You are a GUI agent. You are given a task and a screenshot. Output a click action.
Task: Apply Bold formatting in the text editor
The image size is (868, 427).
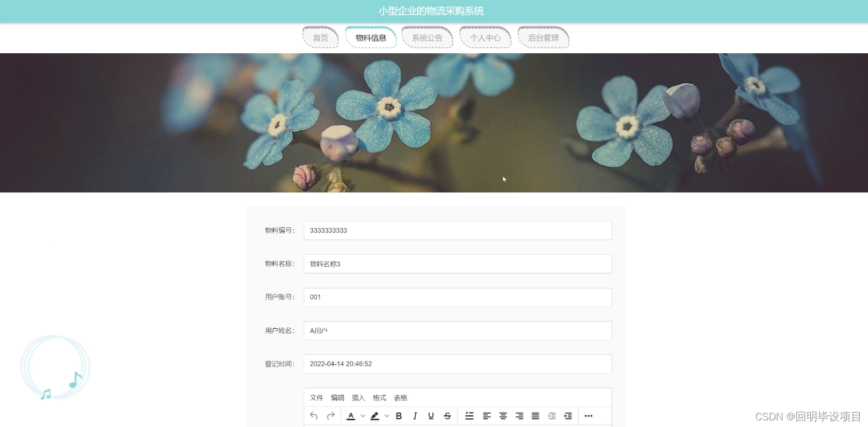pos(398,416)
